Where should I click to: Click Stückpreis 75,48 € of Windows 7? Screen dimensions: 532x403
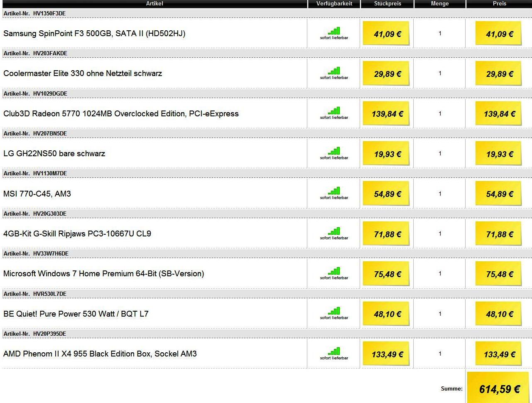(x=386, y=274)
